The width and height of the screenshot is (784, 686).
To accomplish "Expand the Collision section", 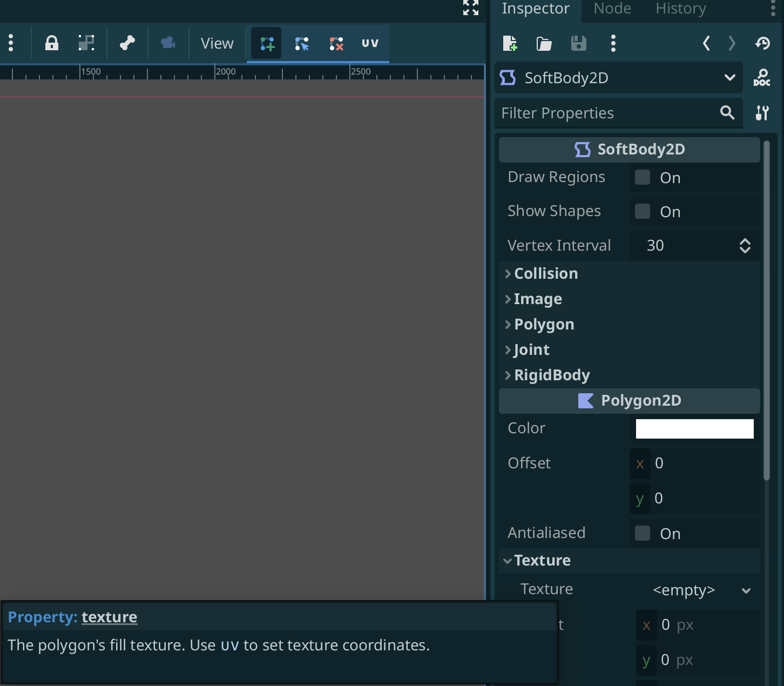I will point(630,273).
